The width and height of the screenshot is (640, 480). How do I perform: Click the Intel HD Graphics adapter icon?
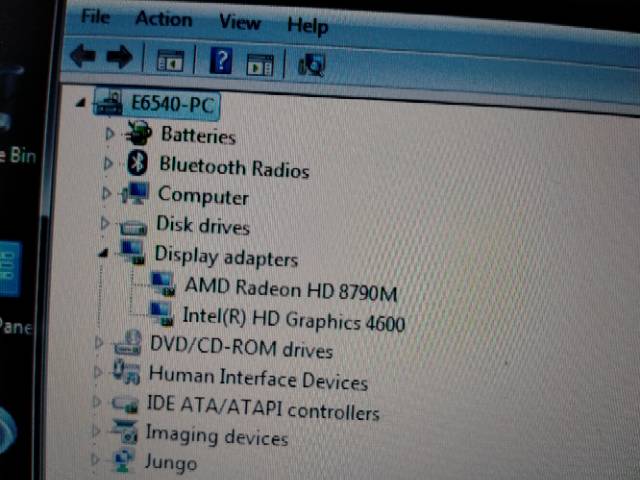[161, 313]
